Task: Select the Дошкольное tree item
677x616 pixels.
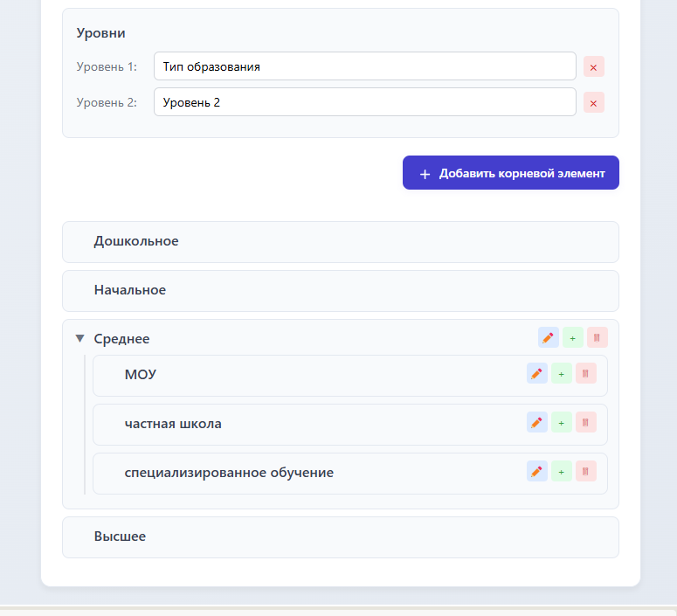Action: [136, 241]
